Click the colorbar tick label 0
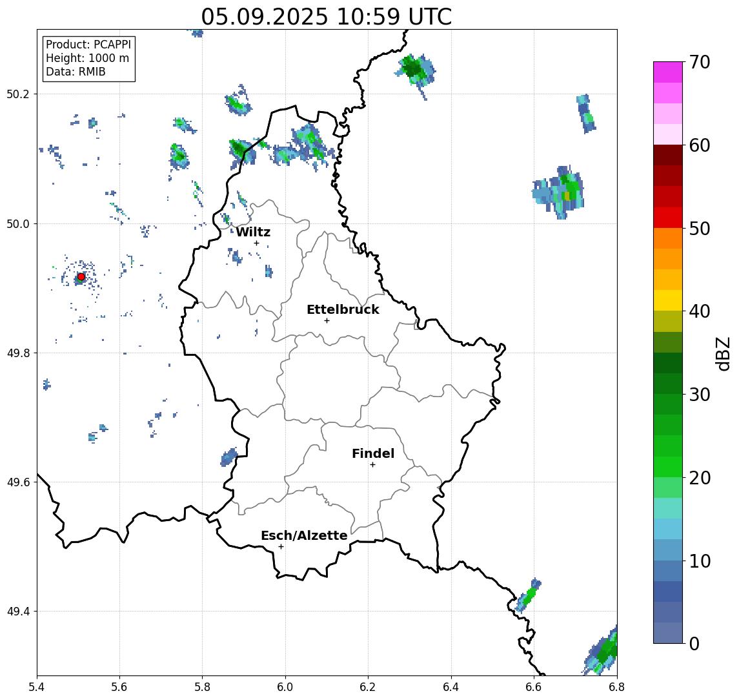This screenshot has width=739, height=700. (694, 643)
